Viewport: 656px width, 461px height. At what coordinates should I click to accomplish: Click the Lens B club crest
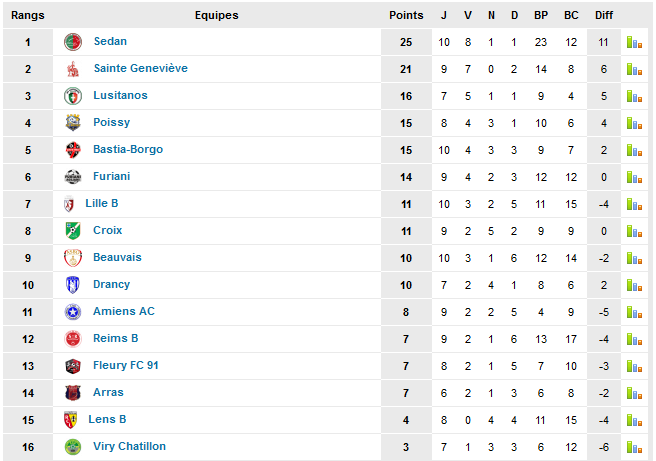pyautogui.click(x=70, y=420)
